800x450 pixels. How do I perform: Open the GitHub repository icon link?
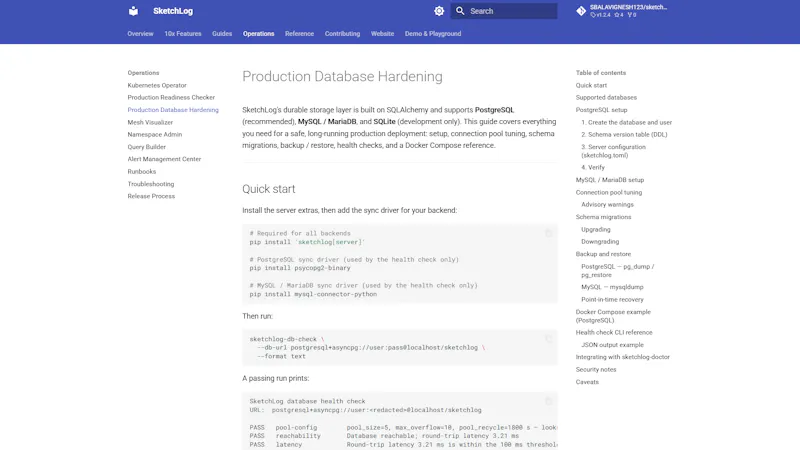click(x=581, y=11)
